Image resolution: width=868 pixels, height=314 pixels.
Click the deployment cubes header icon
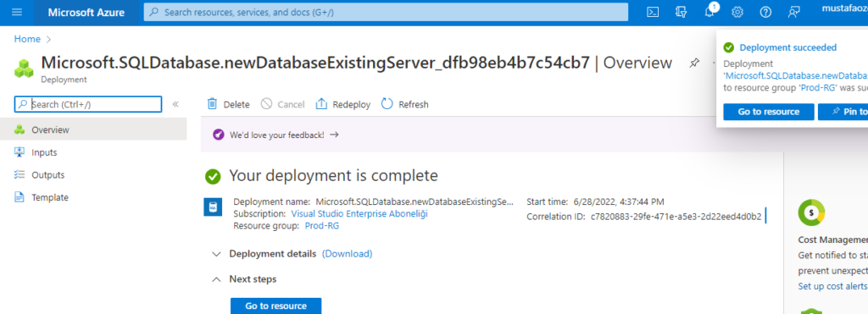[24, 68]
